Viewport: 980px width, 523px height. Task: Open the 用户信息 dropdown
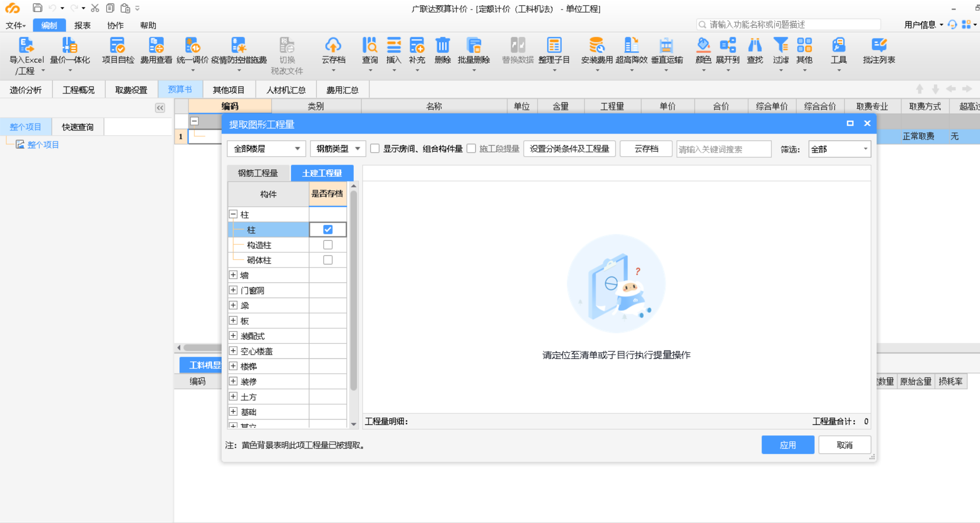tap(924, 24)
